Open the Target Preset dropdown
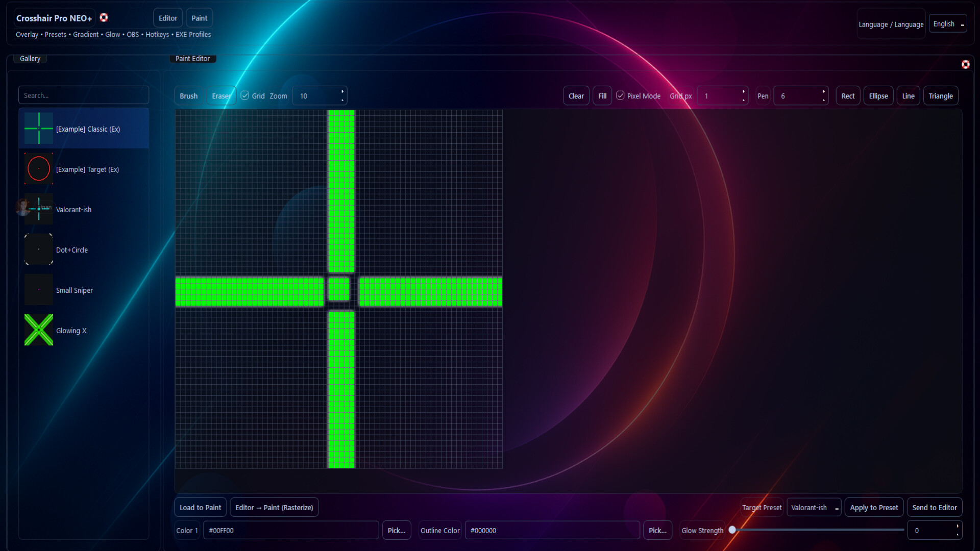This screenshot has height=551, width=980. pos(814,507)
